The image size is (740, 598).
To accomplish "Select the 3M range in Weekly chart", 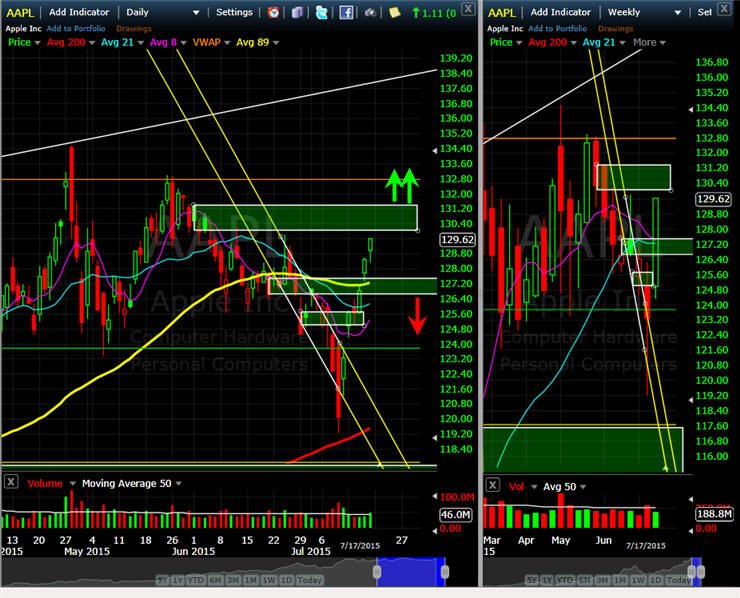I will (603, 580).
